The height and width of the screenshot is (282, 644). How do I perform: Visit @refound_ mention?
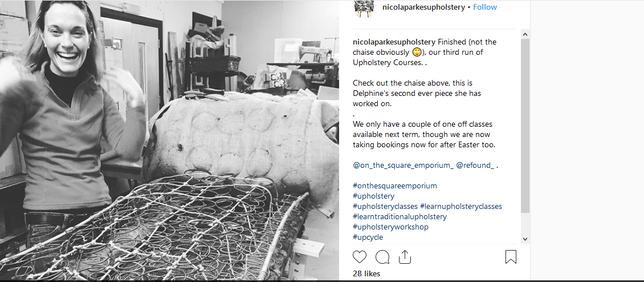(x=475, y=165)
